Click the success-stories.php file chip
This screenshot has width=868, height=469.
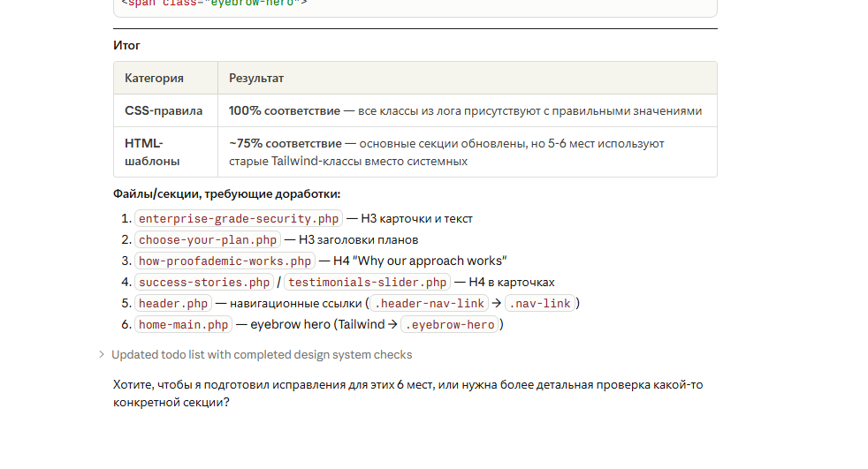tap(204, 283)
